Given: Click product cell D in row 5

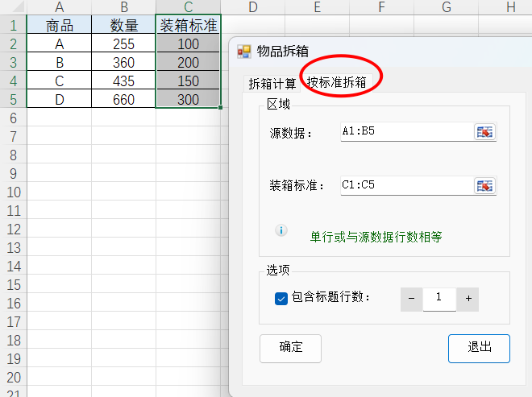Looking at the screenshot, I should pos(59,100).
